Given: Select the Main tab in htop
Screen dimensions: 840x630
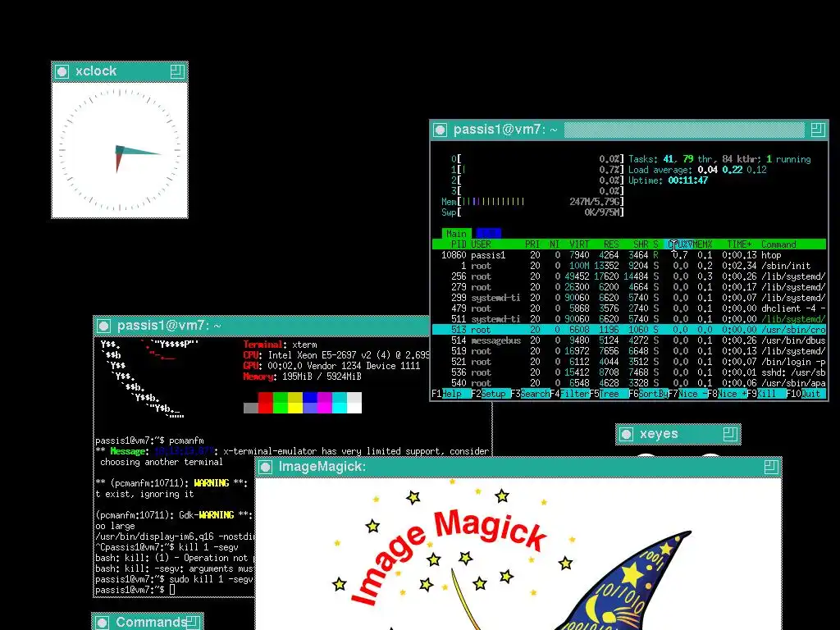Looking at the screenshot, I should tap(456, 234).
